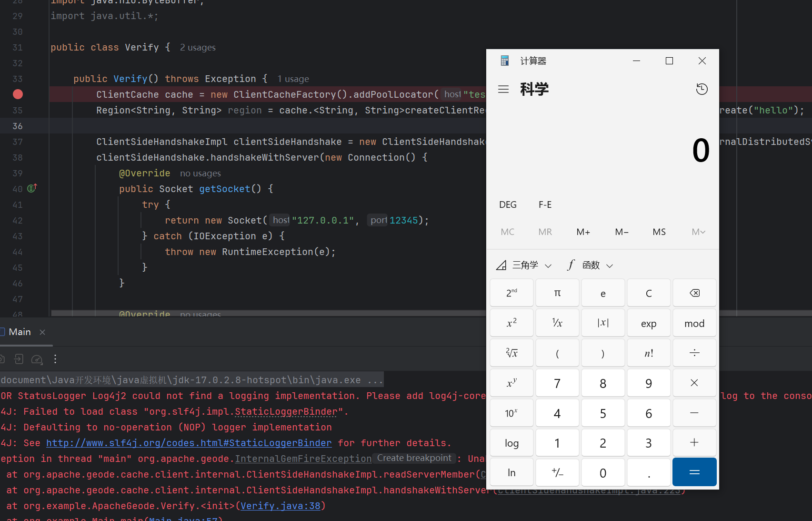Click the '2 usages' hint beside class Verify
The width and height of the screenshot is (812, 521).
tap(198, 47)
